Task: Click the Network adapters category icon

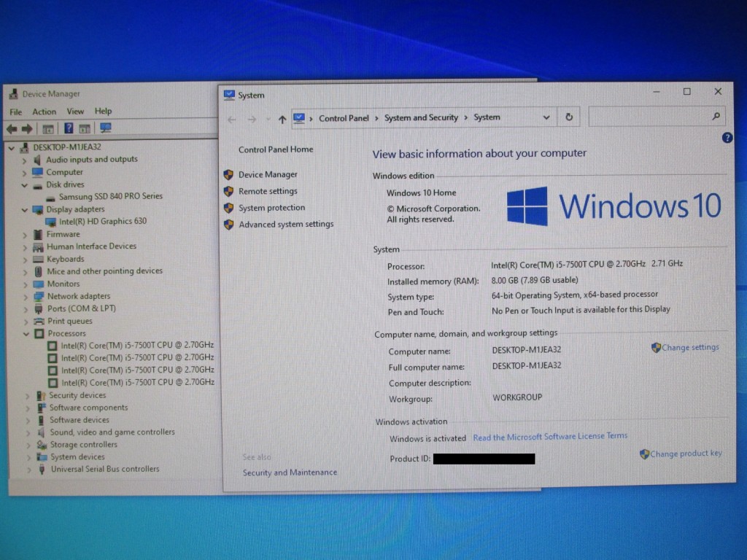Action: click(x=39, y=297)
